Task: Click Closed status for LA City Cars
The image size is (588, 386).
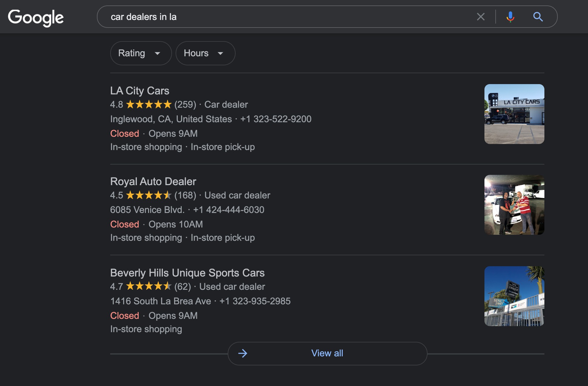Action: point(125,134)
